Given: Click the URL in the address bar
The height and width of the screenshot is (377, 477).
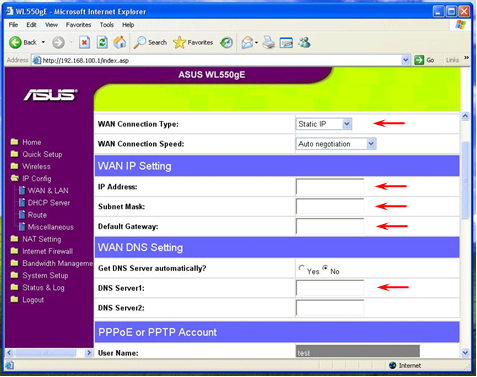Looking at the screenshot, I should [86, 60].
